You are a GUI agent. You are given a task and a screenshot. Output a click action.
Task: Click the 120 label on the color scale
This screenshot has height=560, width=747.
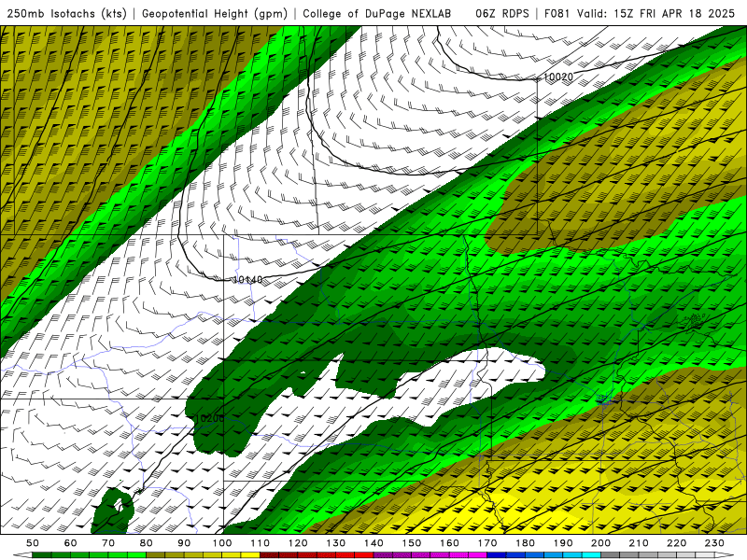click(x=298, y=543)
